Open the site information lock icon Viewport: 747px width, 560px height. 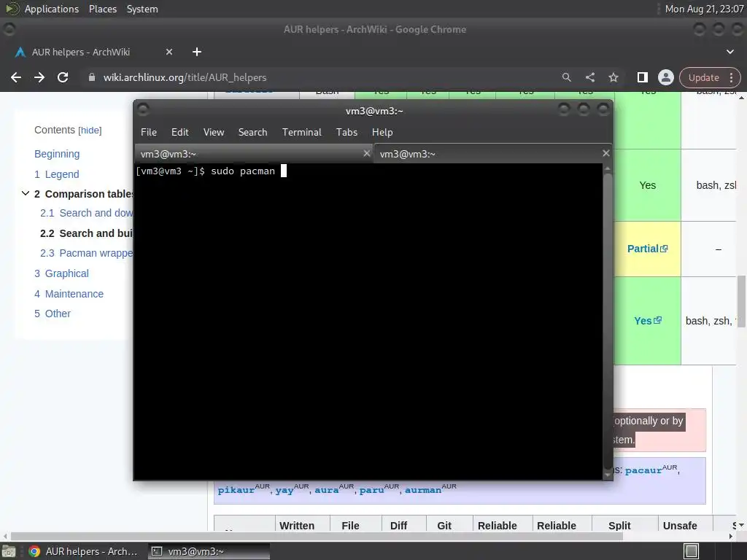click(91, 77)
